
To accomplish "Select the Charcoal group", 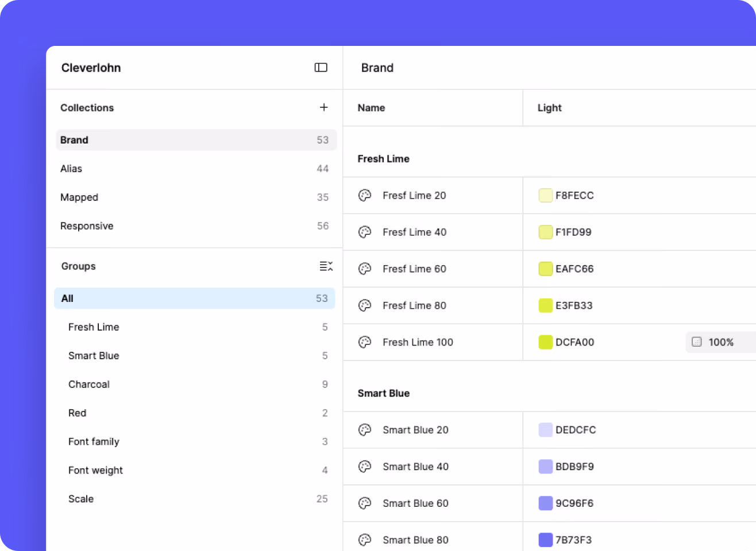I will pyautogui.click(x=195, y=385).
